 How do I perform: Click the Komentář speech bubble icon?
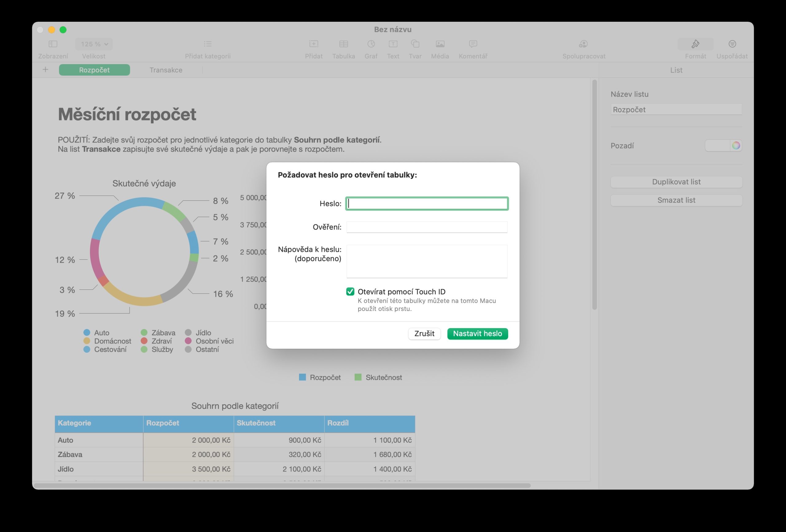[x=473, y=44]
